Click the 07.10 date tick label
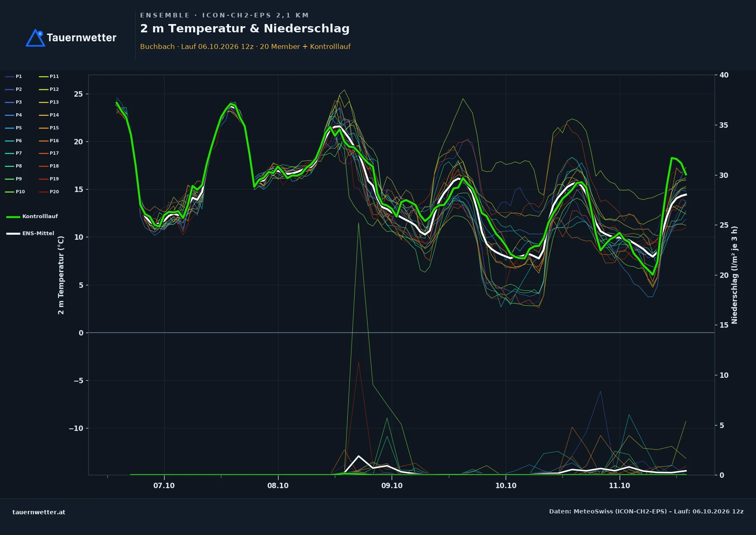Viewport: 756px width, 535px height. [164, 486]
